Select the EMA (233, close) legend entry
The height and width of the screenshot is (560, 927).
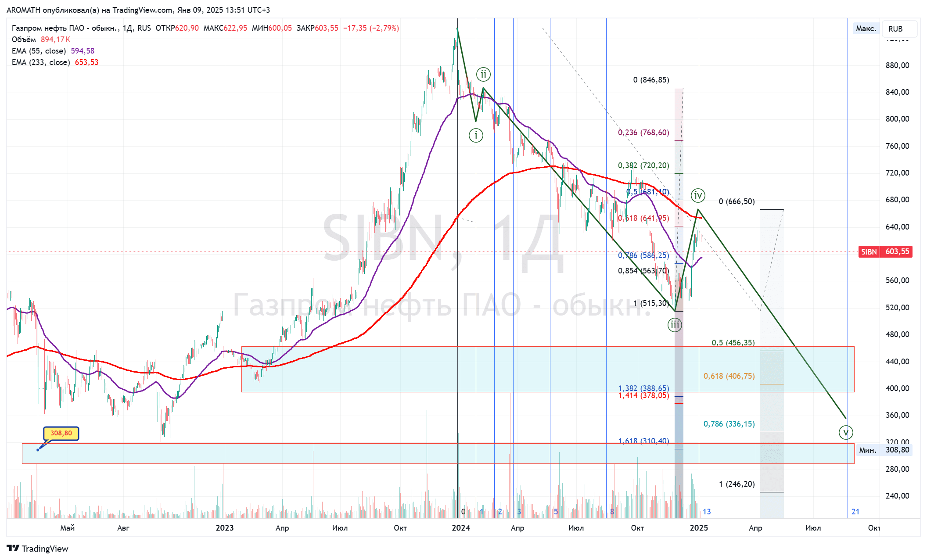[41, 62]
